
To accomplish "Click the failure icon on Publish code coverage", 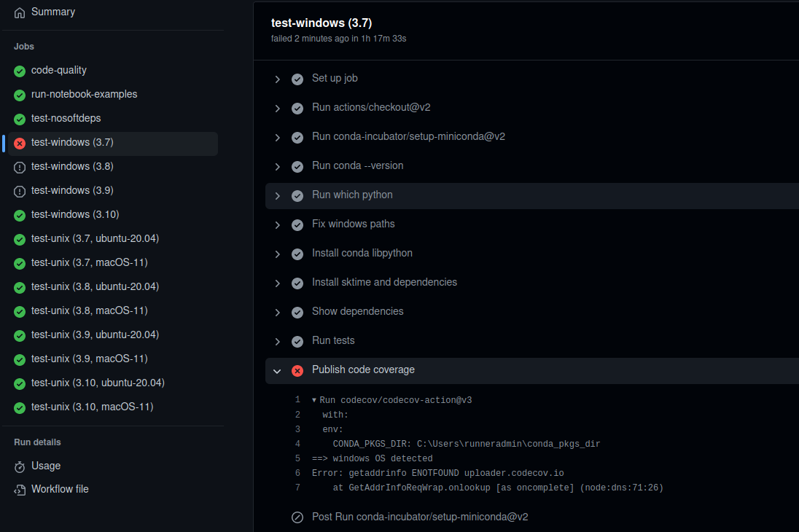I will coord(297,370).
